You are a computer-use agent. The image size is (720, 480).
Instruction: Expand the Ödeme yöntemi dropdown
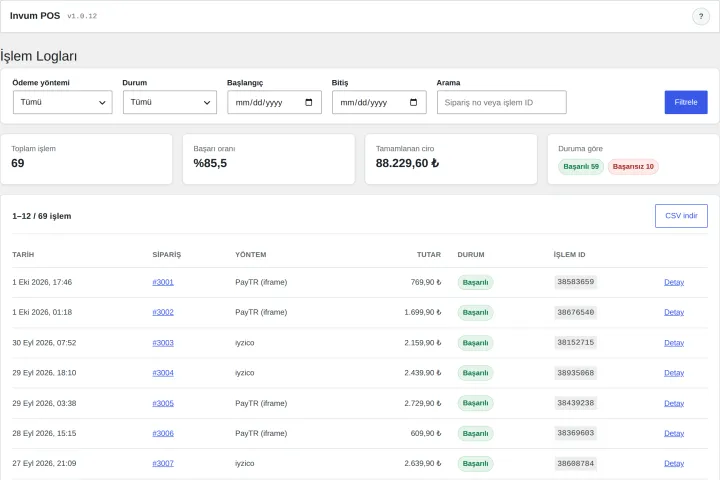(62, 102)
